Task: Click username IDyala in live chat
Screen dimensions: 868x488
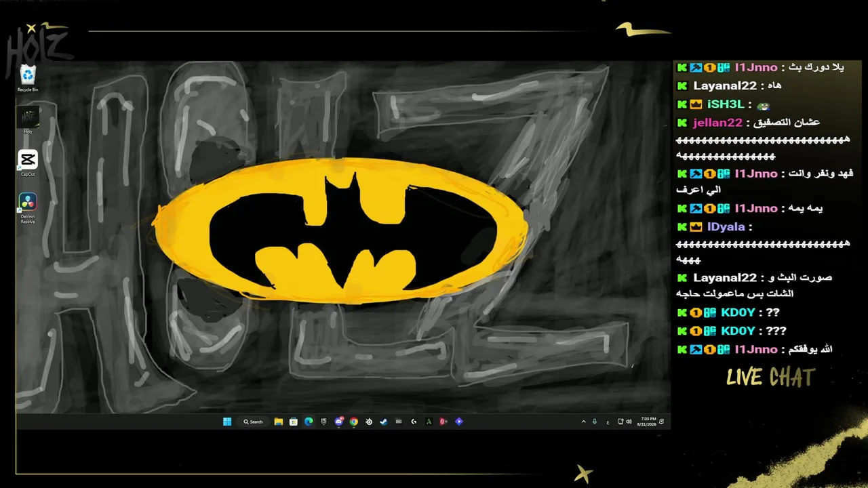Action: tap(726, 227)
